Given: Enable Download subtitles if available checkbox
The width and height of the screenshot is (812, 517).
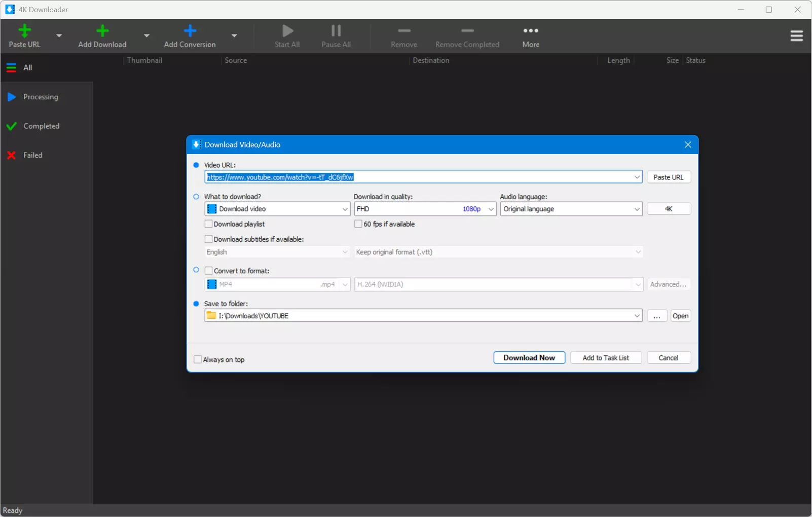Looking at the screenshot, I should click(x=208, y=239).
